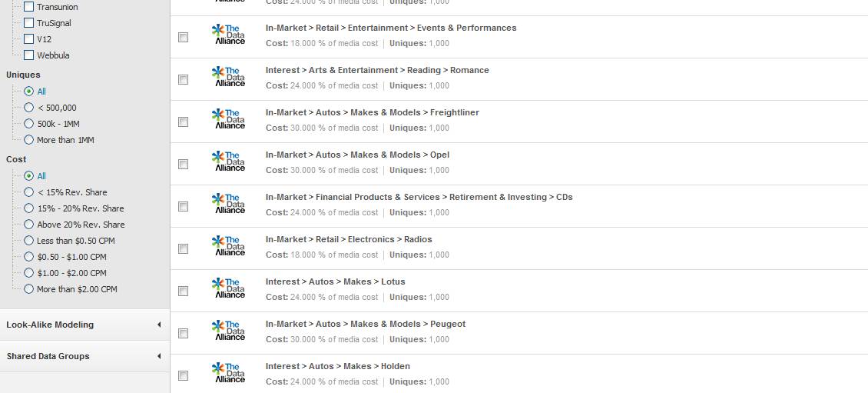Viewport: 868px width, 393px height.
Task: Open In-Market > Retail > Electronics > Radios segment
Action: 349,239
